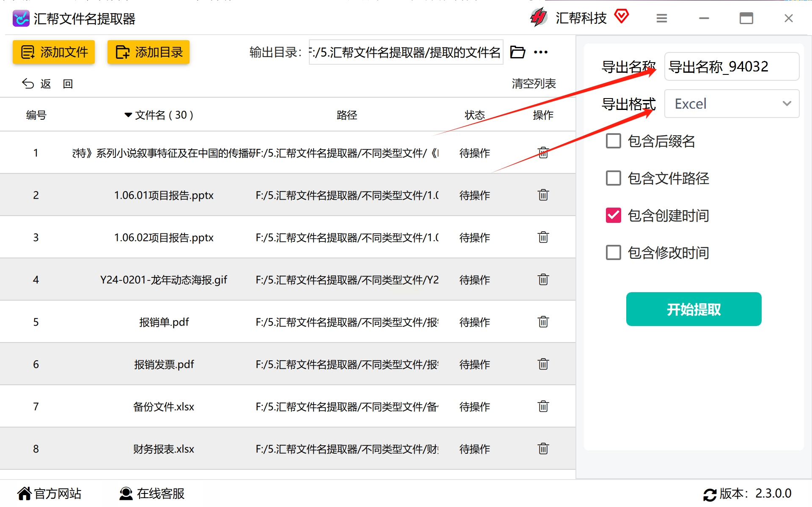The height and width of the screenshot is (507, 812).
Task: Open the output folder browse icon
Action: 517,52
